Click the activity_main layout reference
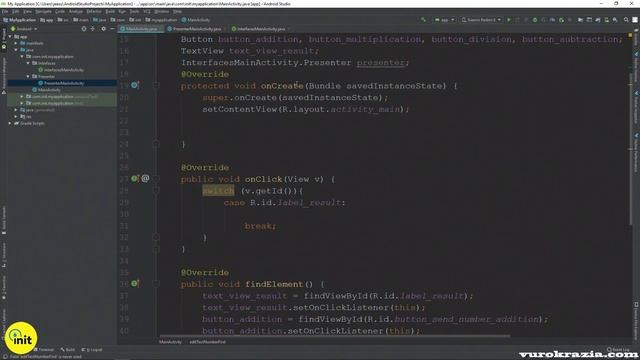The height and width of the screenshot is (360, 640). [365, 109]
